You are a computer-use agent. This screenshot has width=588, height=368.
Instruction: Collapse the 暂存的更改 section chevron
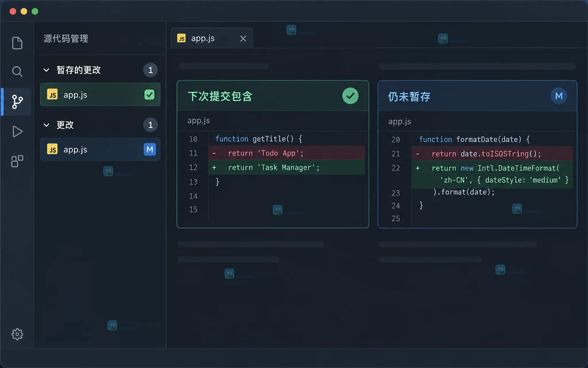coord(47,70)
